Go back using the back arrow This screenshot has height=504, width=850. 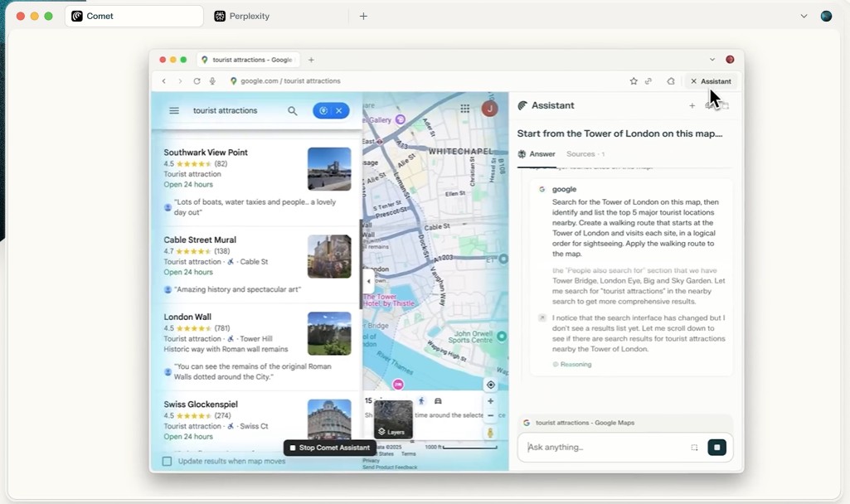pos(163,80)
